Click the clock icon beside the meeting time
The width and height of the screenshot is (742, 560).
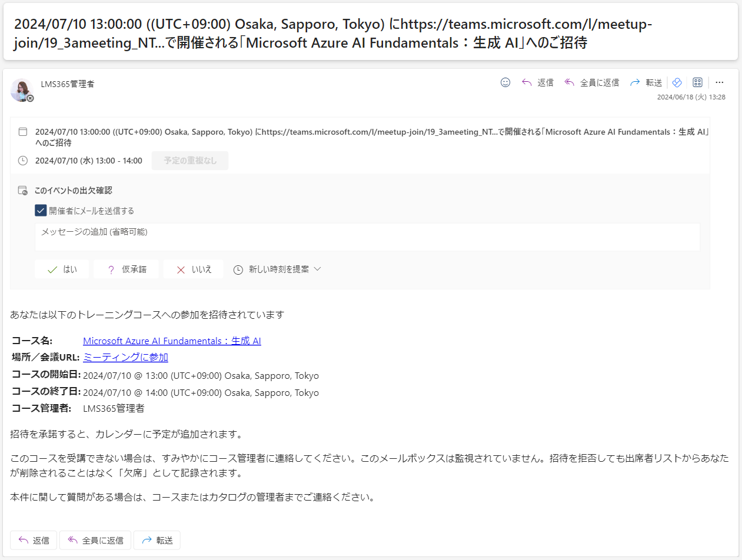[23, 161]
